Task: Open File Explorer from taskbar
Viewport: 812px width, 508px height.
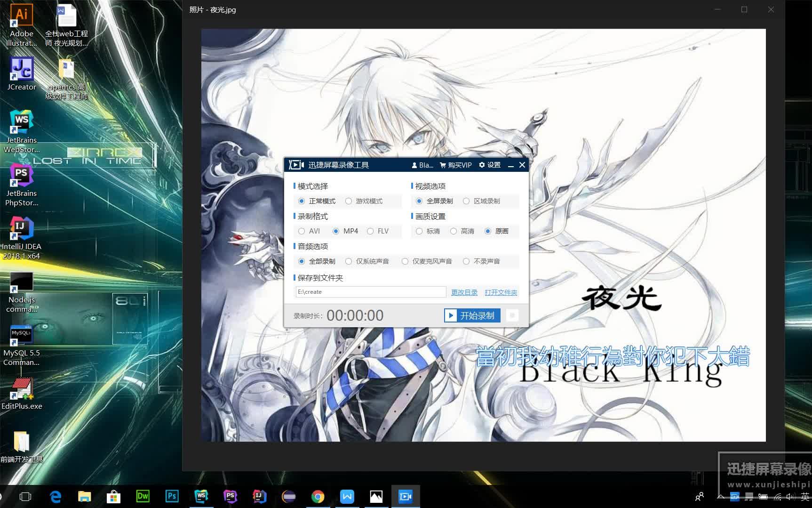Action: pyautogui.click(x=85, y=496)
